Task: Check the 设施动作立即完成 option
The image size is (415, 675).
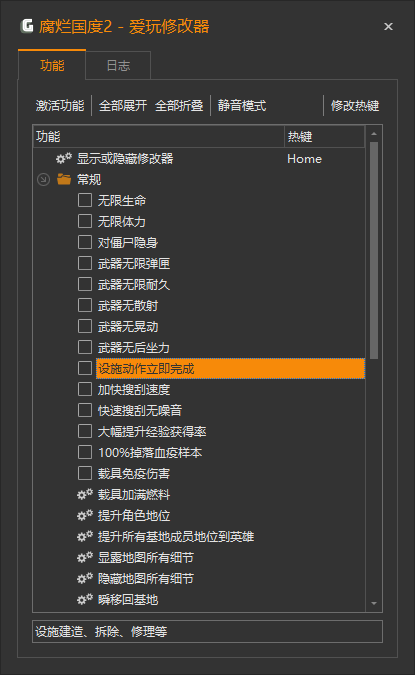Action: pyautogui.click(x=85, y=368)
